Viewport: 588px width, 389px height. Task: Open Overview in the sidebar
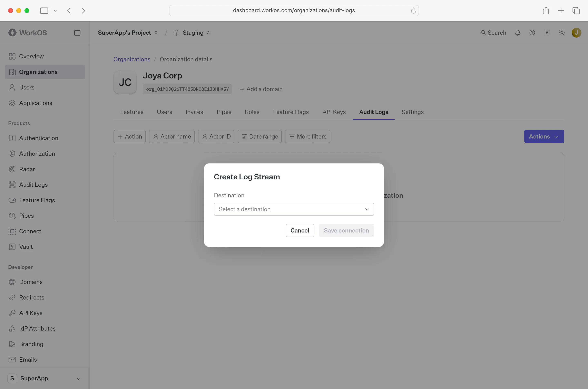(45, 56)
